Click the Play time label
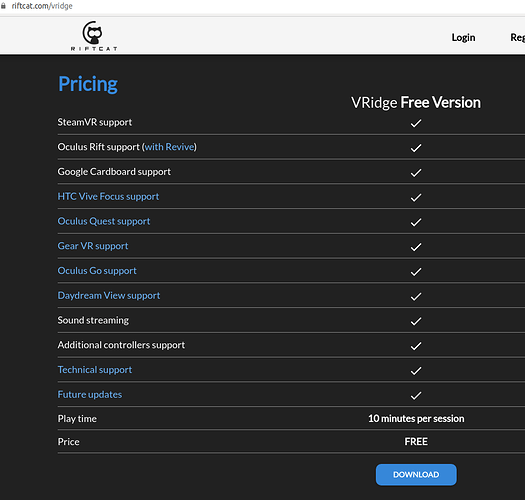Screen dimensions: 525x500 pyautogui.click(x=77, y=419)
